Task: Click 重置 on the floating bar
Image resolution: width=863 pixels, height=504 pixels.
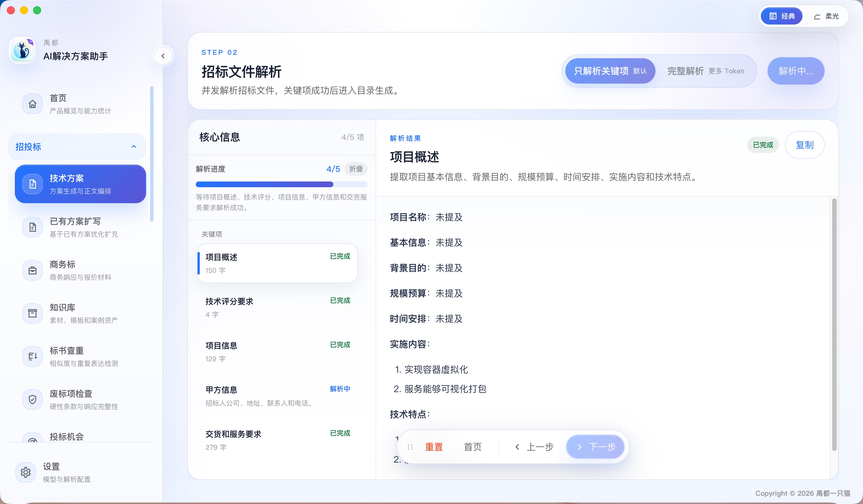Action: point(434,447)
